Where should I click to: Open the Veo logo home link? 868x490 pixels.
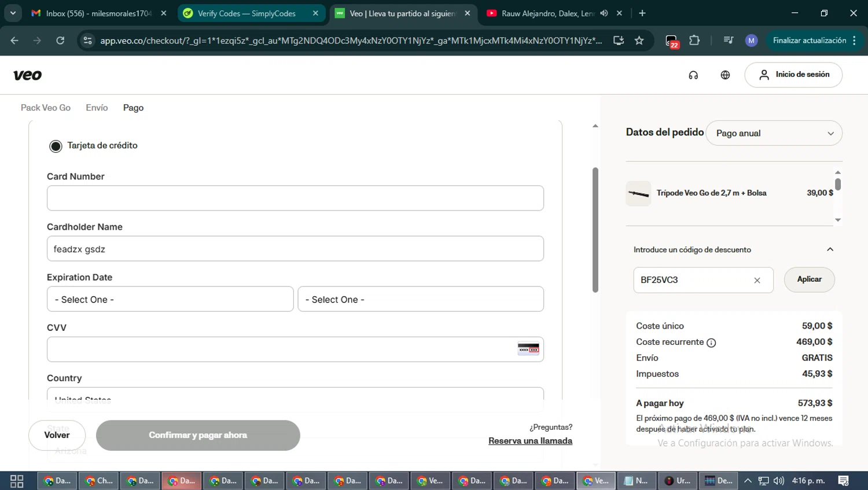(27, 75)
